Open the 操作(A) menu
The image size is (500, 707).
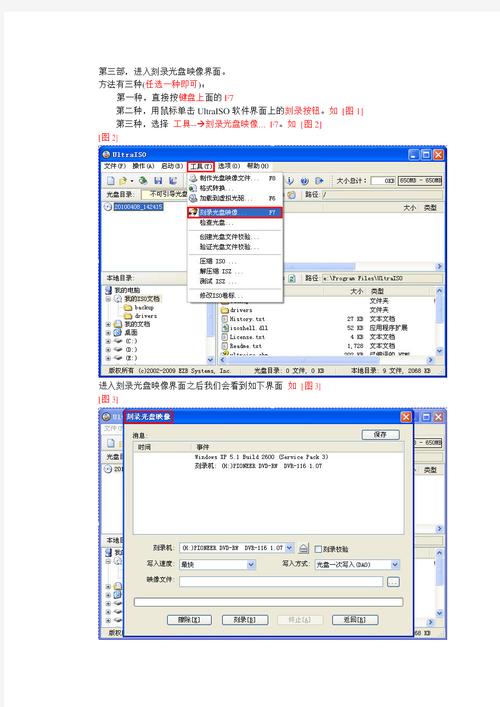pyautogui.click(x=143, y=166)
